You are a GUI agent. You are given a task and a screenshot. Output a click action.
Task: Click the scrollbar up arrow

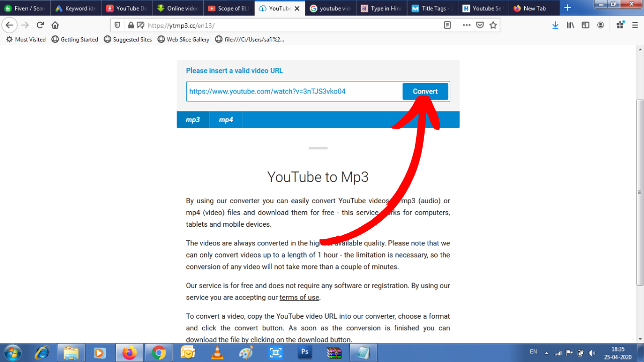click(x=640, y=49)
